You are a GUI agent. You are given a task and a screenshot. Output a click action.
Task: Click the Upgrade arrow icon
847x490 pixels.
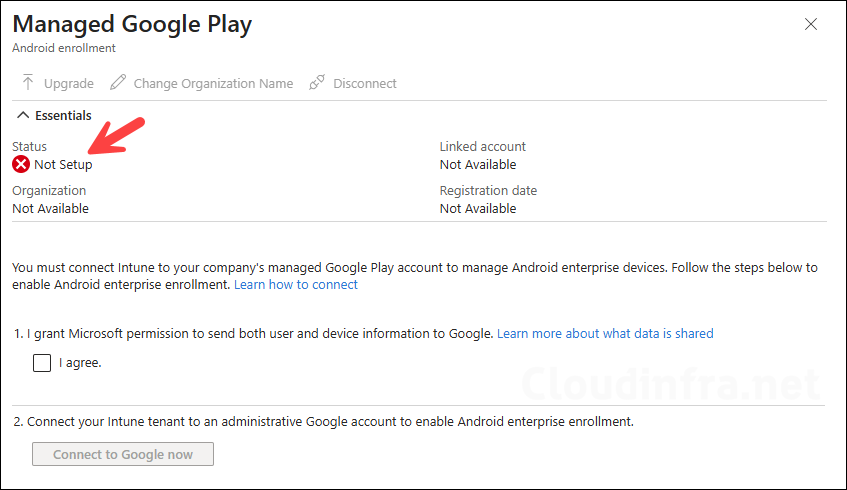pos(28,83)
